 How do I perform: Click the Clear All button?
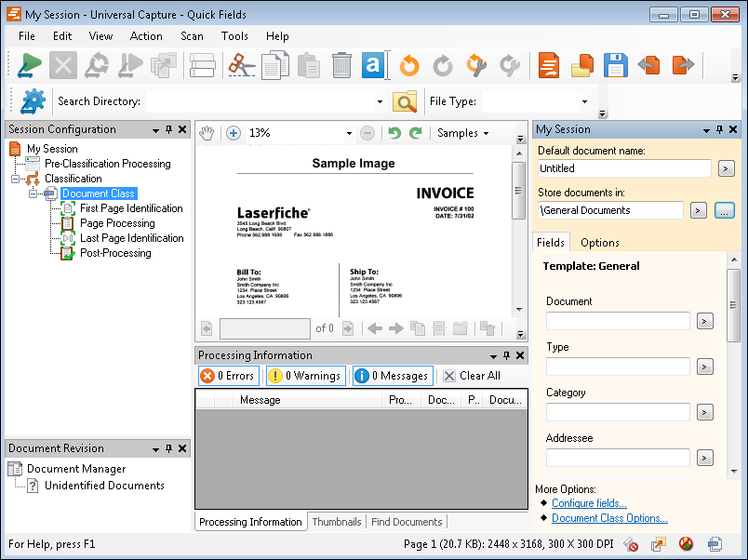(471, 376)
